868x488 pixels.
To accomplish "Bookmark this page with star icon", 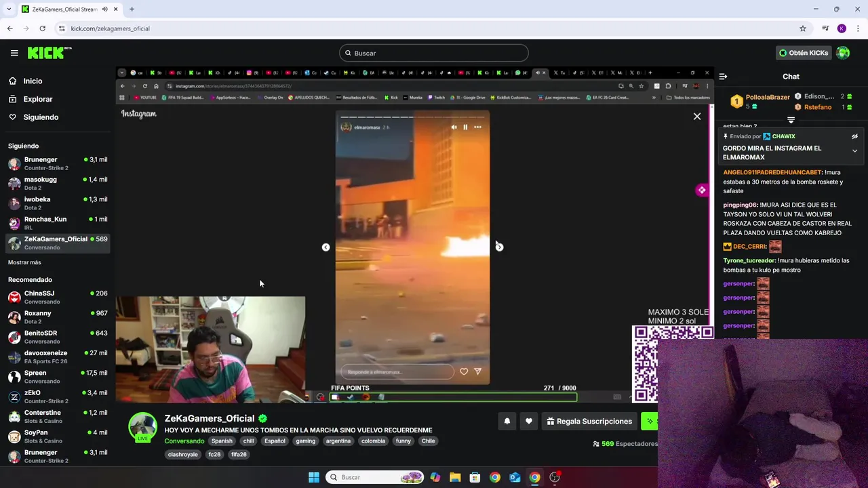I will pos(803,28).
